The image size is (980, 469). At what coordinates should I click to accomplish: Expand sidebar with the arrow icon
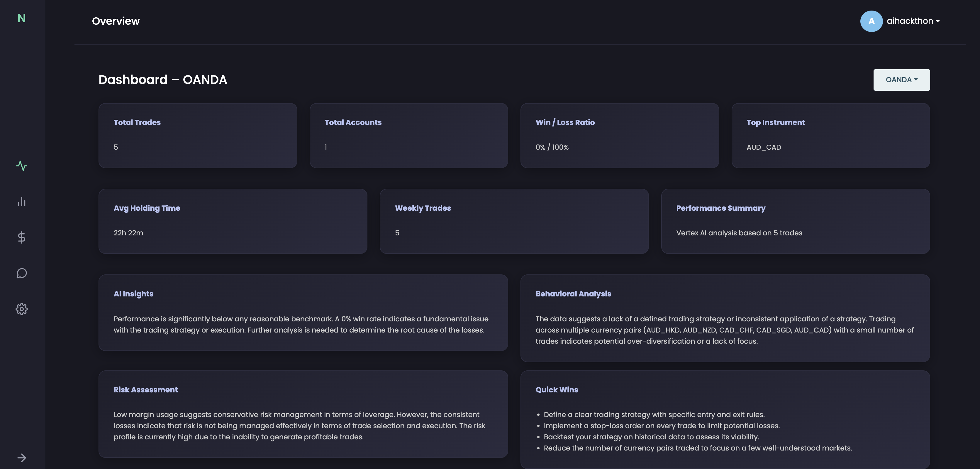pyautogui.click(x=22, y=458)
